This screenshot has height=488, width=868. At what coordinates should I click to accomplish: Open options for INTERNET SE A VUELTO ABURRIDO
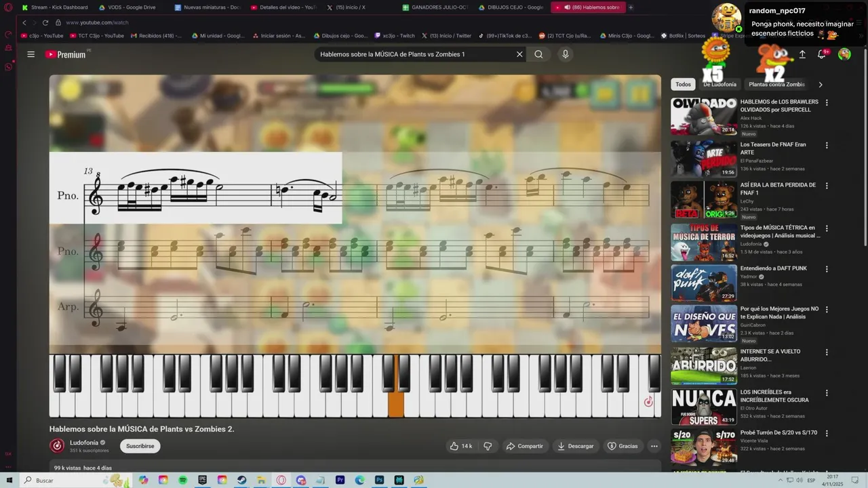click(827, 352)
